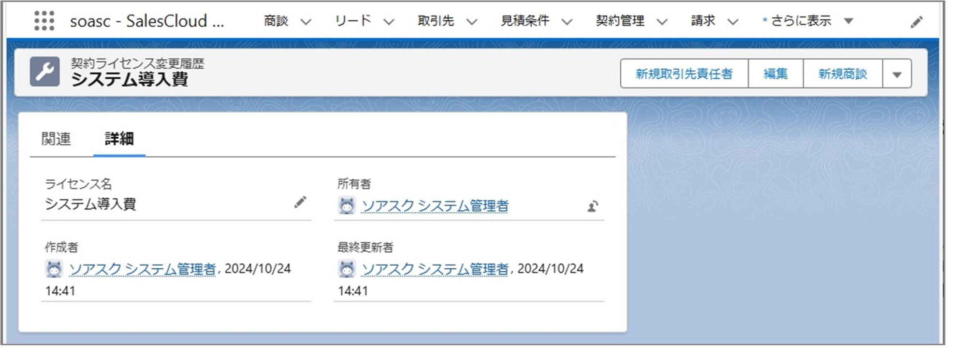Open the App Launcher grid icon
The width and height of the screenshot is (980, 348).
44,21
